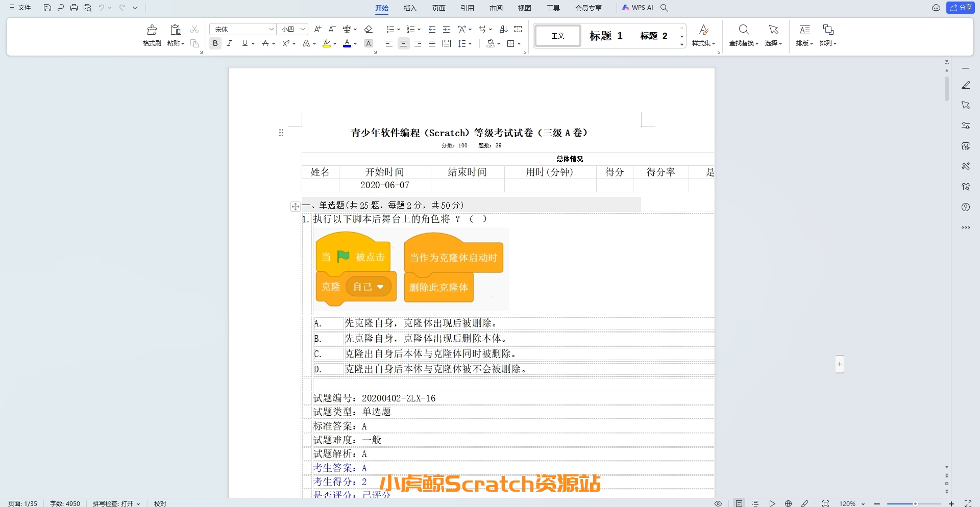Image resolution: width=980 pixels, height=507 pixels.
Task: Click 校对 (Proofread) in status bar
Action: pos(160,503)
